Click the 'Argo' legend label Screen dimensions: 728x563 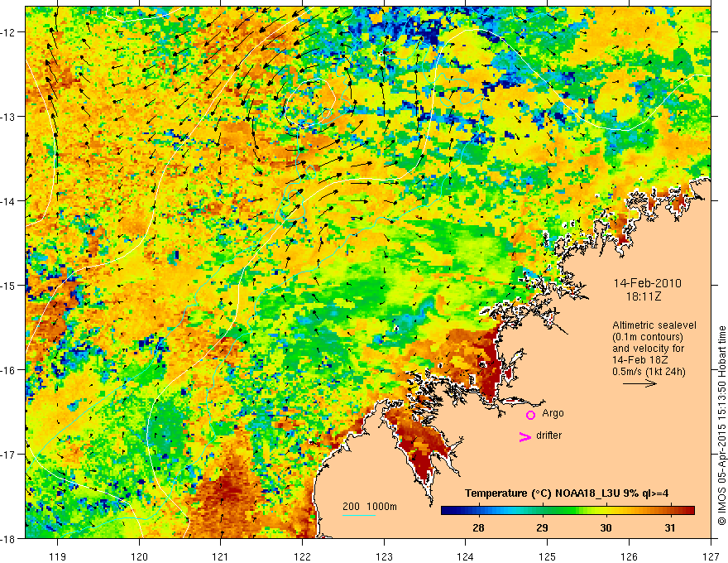coord(553,413)
